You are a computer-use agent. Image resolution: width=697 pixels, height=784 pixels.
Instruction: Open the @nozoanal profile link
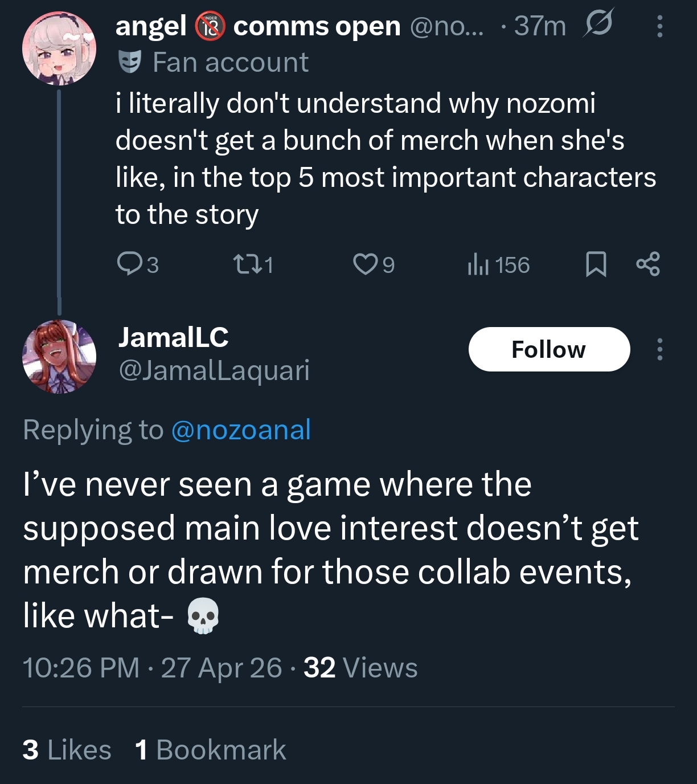(x=241, y=430)
